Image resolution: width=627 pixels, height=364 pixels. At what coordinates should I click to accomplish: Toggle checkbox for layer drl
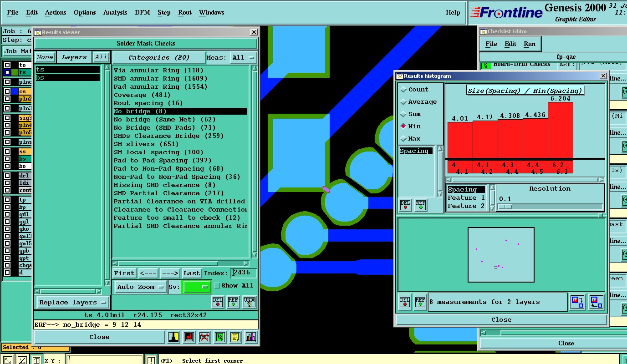pos(7,176)
